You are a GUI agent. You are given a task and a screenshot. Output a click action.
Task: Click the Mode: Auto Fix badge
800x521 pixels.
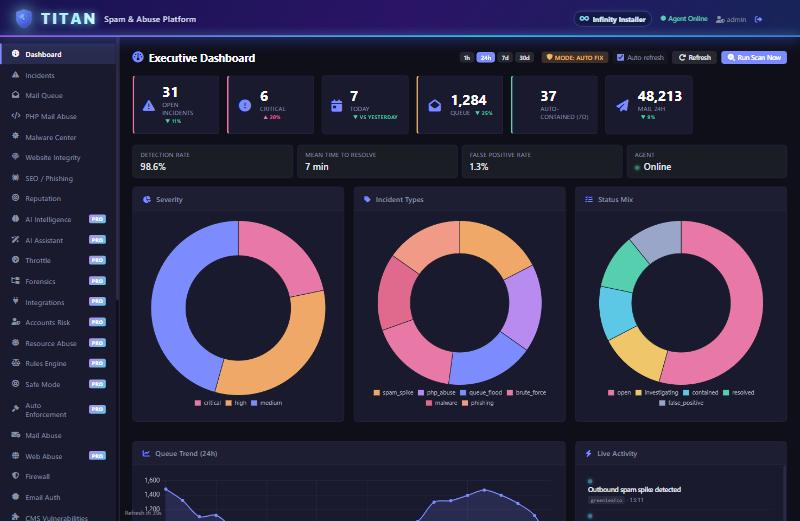pyautogui.click(x=575, y=58)
